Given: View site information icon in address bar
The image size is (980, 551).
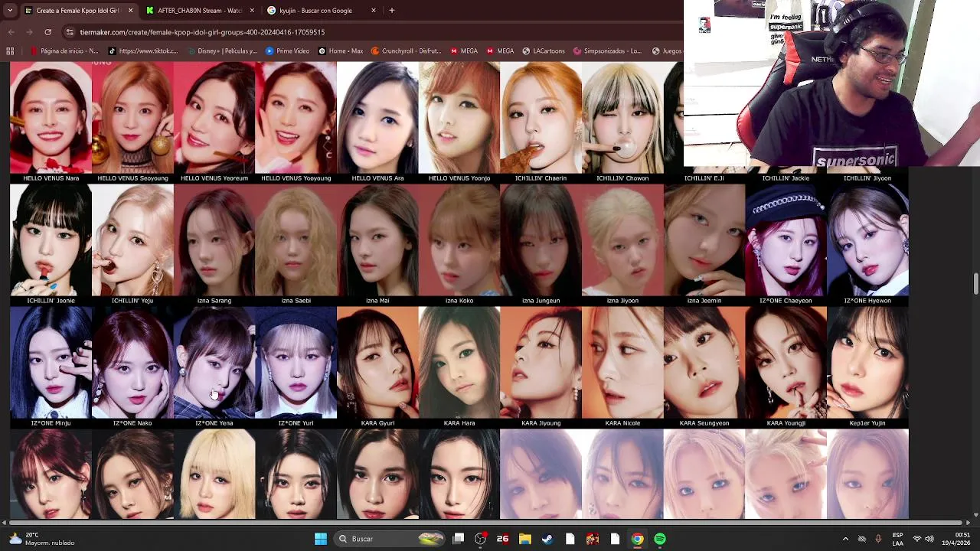Looking at the screenshot, I should 70,32.
